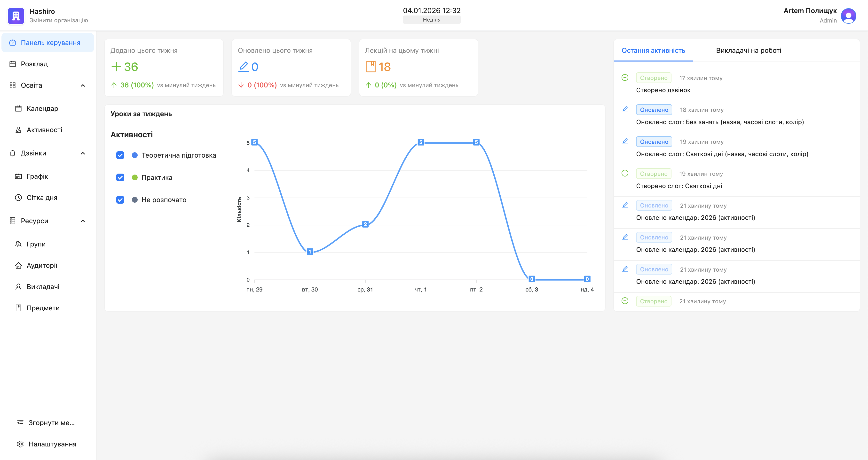Click the Hashiro organization building icon
This screenshot has width=868, height=460.
16,16
